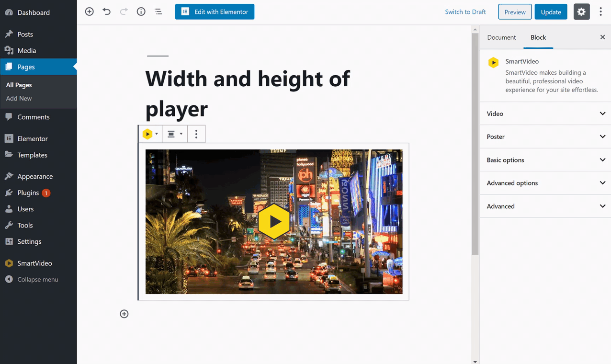Open the content structure info icon
Viewport: 611px width, 364px height.
[141, 12]
